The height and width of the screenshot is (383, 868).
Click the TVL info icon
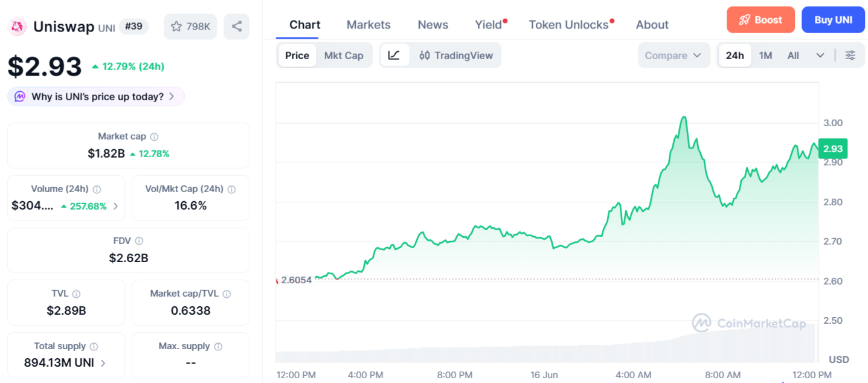point(76,294)
